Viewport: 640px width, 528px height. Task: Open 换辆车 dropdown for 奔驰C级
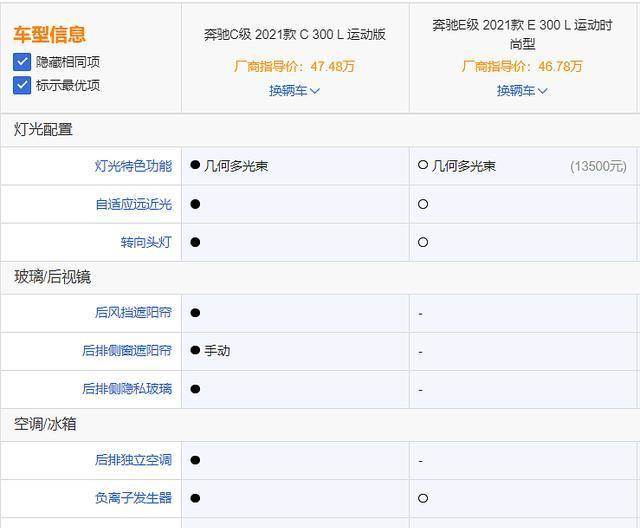point(294,91)
